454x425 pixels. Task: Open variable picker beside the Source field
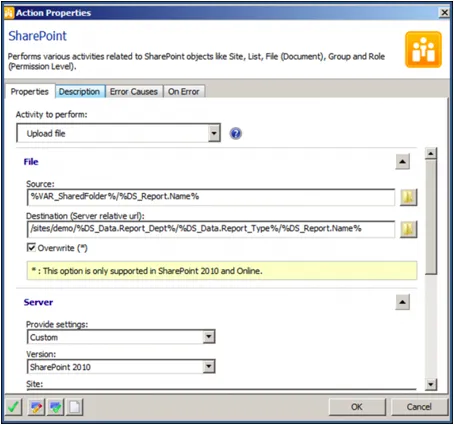coord(408,197)
